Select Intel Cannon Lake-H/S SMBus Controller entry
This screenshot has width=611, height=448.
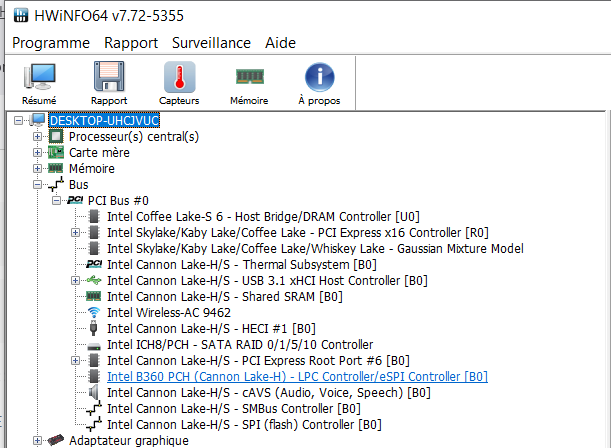[234, 408]
